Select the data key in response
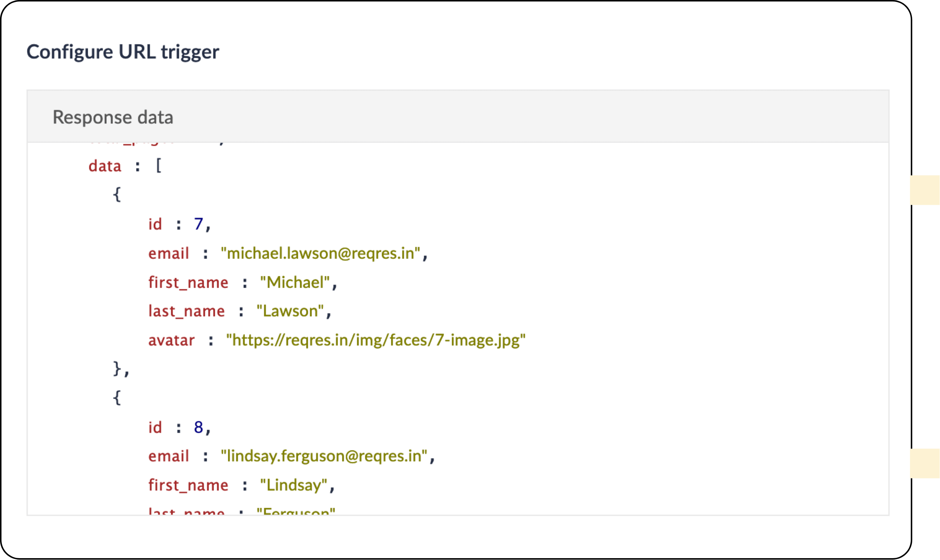Image resolution: width=940 pixels, height=560 pixels. coord(104,166)
